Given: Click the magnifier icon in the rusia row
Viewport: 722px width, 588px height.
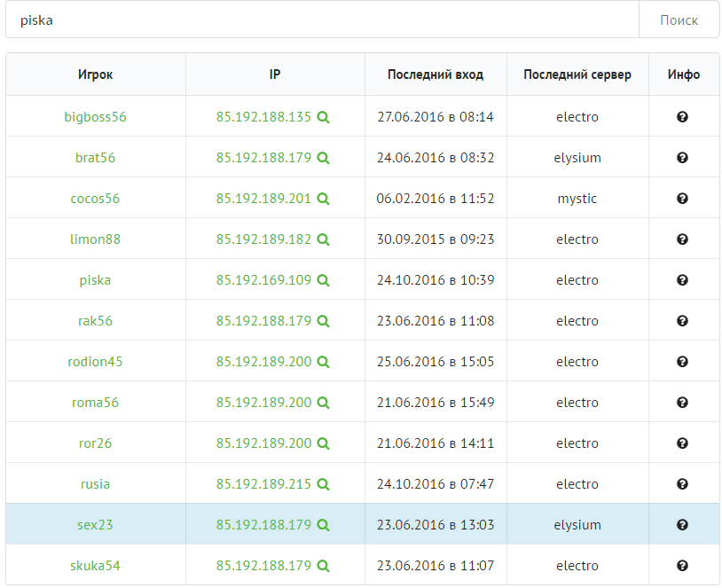Looking at the screenshot, I should [323, 484].
